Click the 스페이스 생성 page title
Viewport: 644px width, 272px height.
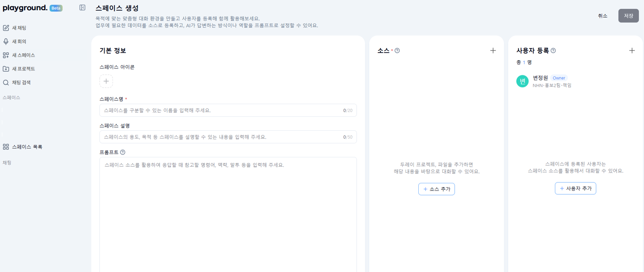point(117,8)
